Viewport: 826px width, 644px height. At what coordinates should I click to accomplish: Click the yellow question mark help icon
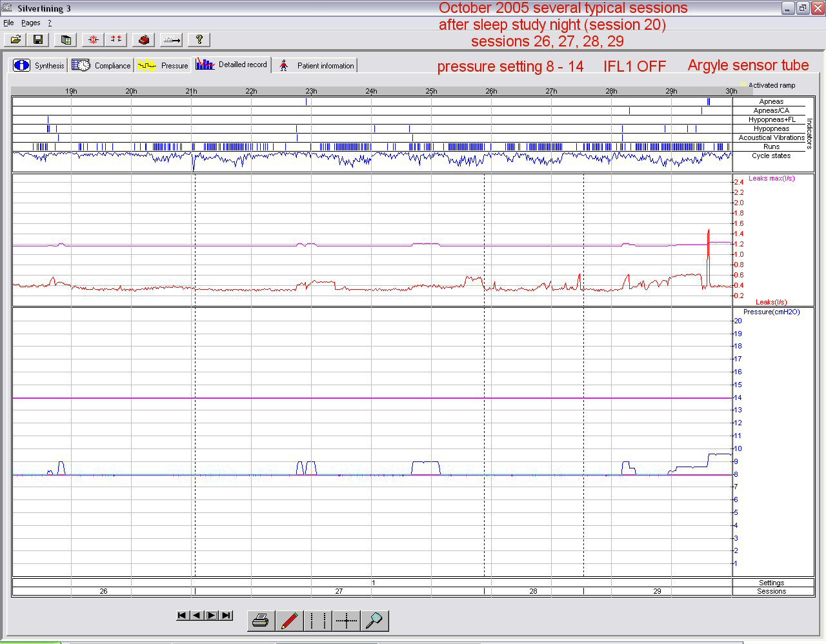coord(199,39)
